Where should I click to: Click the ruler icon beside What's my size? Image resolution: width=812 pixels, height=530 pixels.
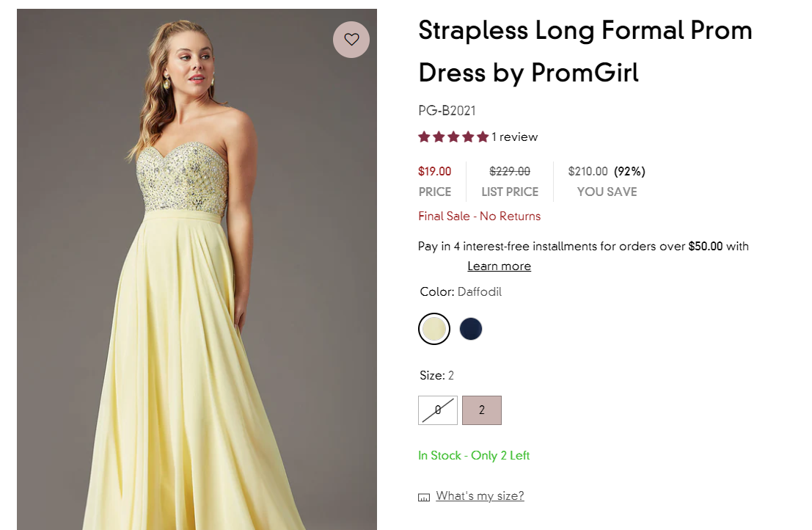(x=423, y=496)
